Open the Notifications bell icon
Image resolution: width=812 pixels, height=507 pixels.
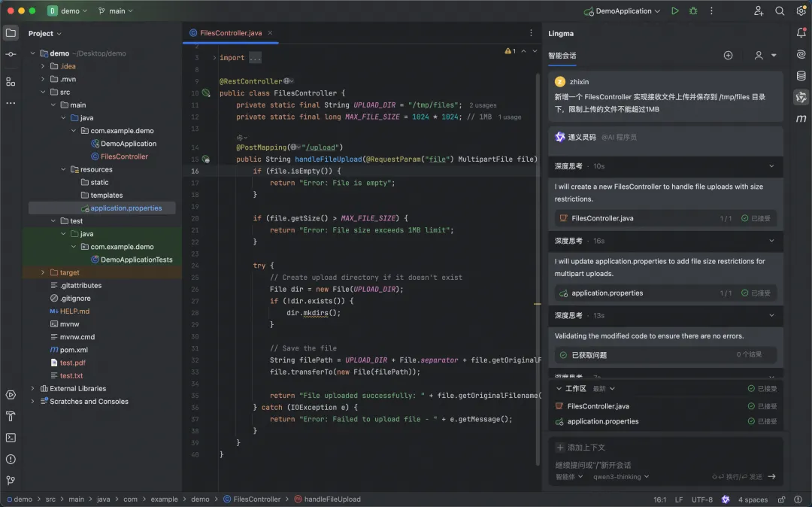(801, 33)
